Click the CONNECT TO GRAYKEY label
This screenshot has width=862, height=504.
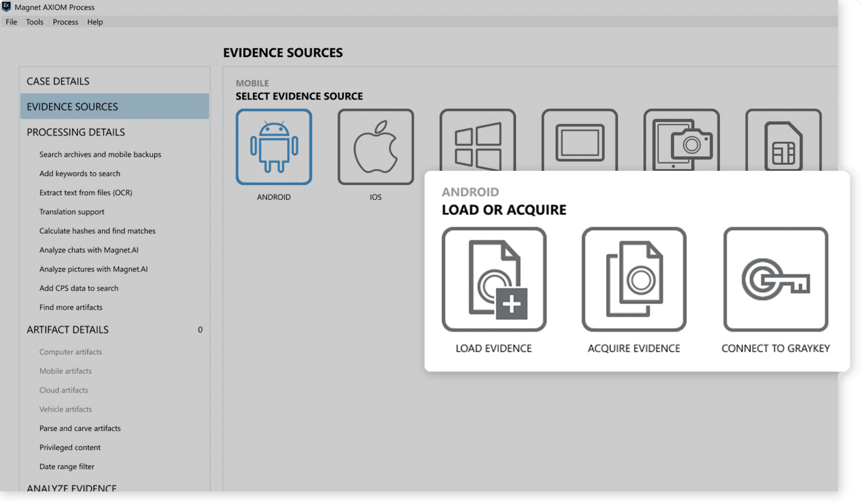[x=776, y=348]
